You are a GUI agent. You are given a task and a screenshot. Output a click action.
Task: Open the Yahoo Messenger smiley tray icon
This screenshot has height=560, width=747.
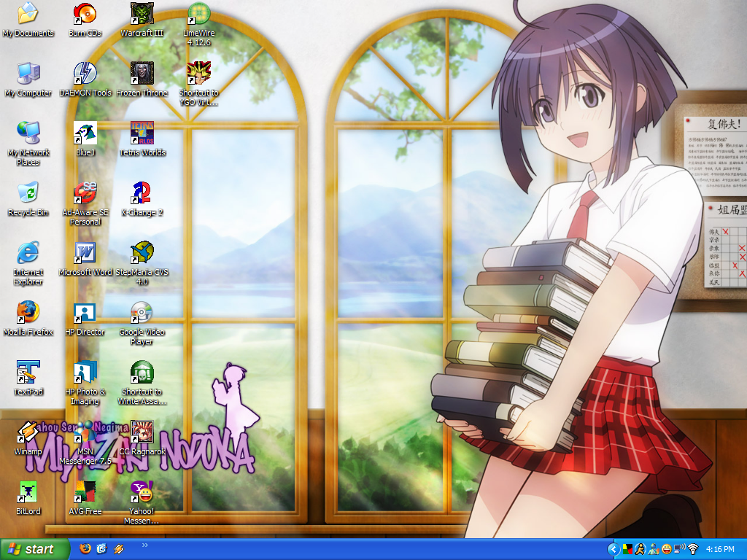(x=667, y=550)
